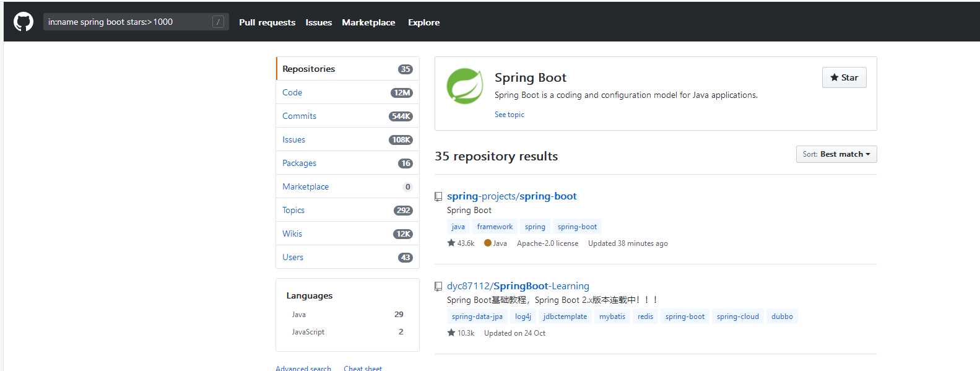Image resolution: width=980 pixels, height=371 pixels.
Task: Open the Sort: Best match dropdown
Action: (x=836, y=154)
